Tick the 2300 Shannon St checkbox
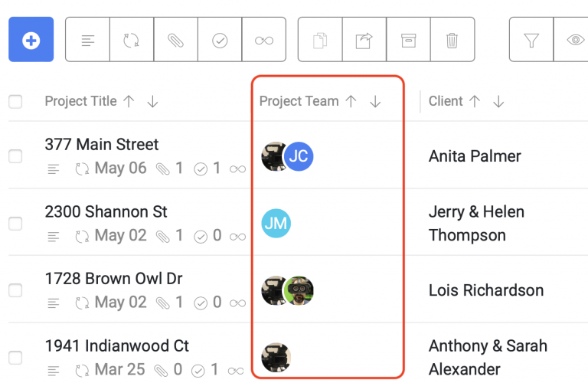The width and height of the screenshot is (588, 383). coord(15,224)
